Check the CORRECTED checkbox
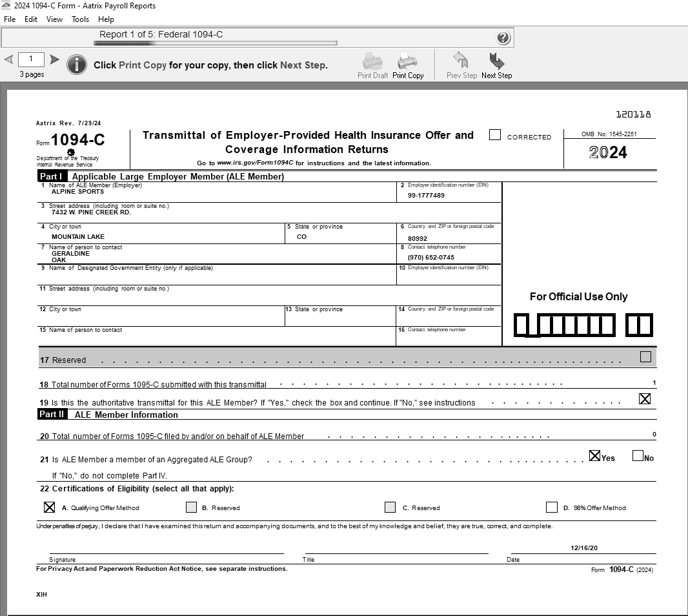The width and height of the screenshot is (688, 616). click(x=495, y=135)
